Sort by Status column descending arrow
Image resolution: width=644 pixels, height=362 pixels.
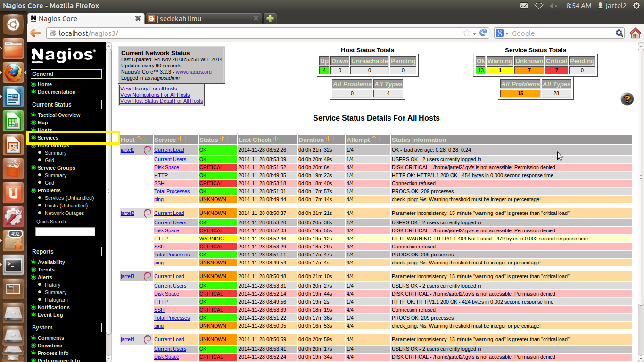pos(228,139)
